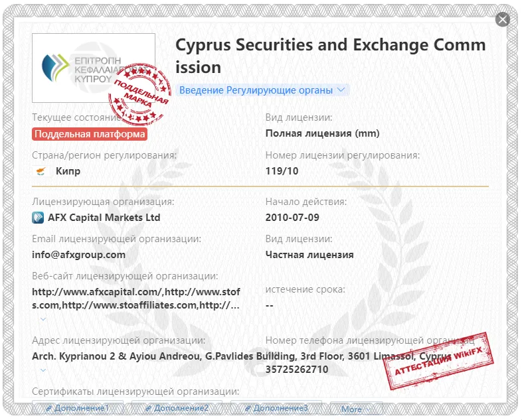Expand the full list of website URLs

coord(43,319)
